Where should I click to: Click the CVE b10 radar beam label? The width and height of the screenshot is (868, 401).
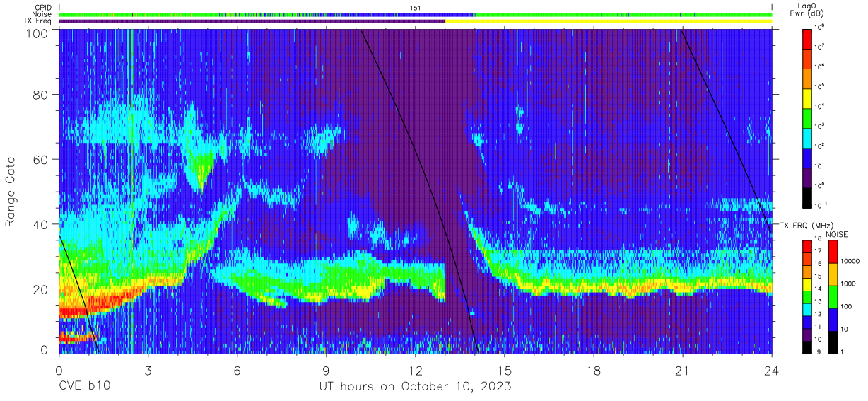84,387
